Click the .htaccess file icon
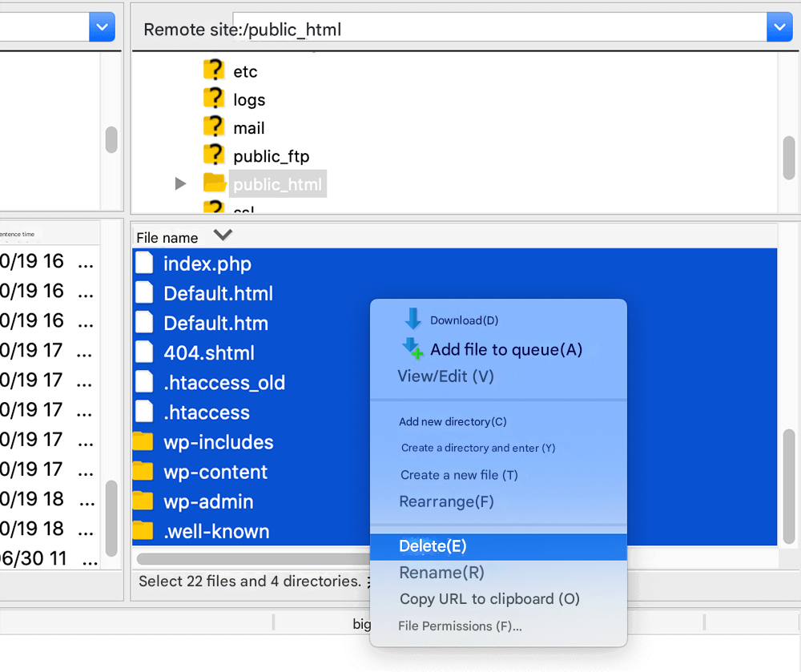Image resolution: width=801 pixels, height=672 pixels. point(144,412)
